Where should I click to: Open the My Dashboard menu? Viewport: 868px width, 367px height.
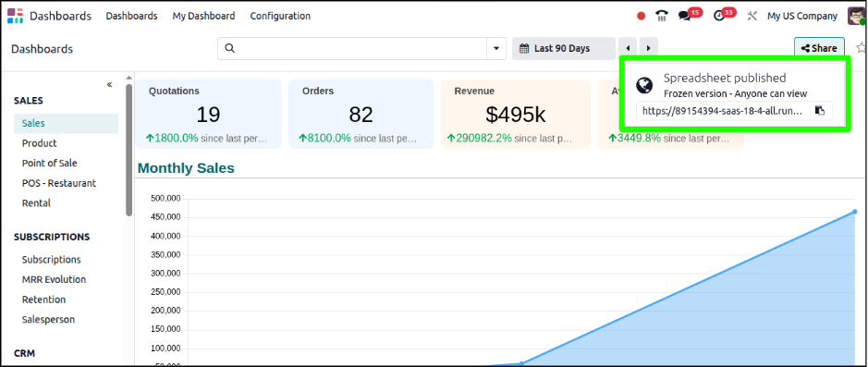click(x=203, y=16)
